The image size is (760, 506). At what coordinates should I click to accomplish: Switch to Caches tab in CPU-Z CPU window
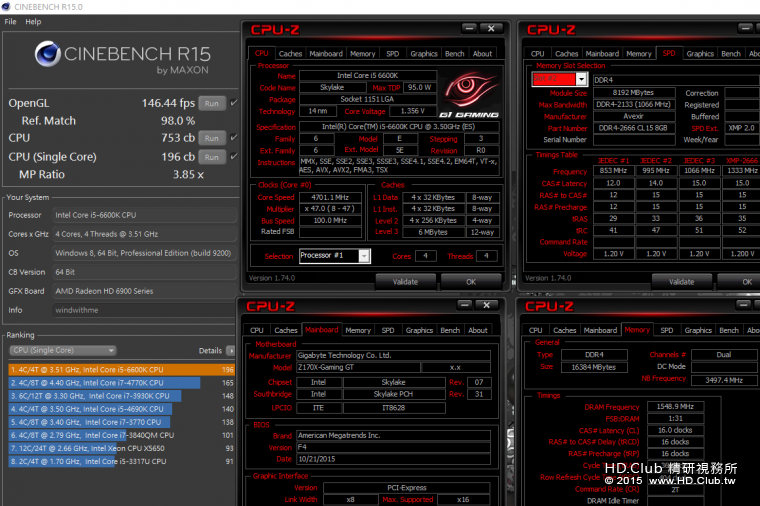[290, 54]
